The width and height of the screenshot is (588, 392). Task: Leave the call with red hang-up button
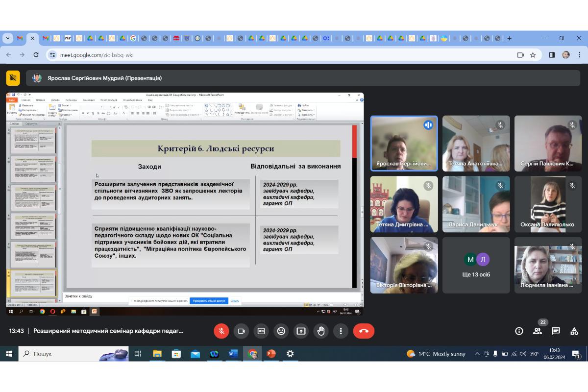[364, 331]
